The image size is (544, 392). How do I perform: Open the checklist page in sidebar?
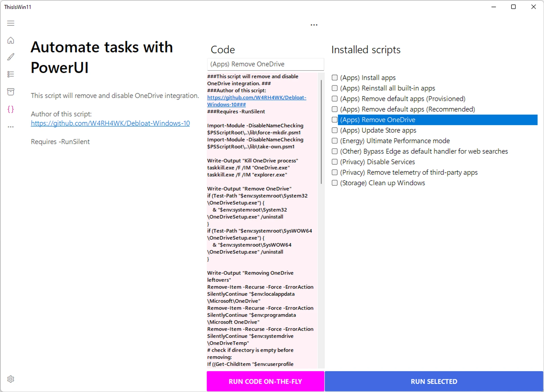pos(11,74)
